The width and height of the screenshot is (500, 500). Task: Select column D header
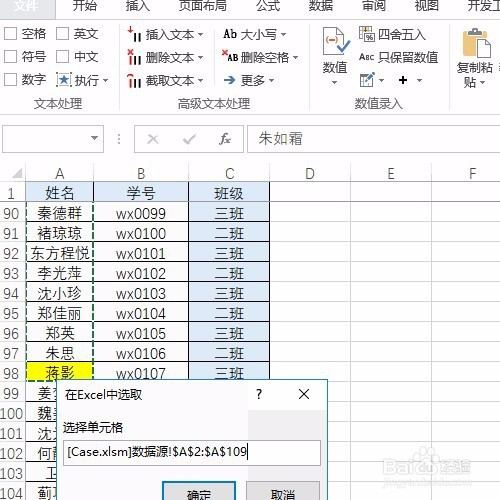pyautogui.click(x=310, y=173)
